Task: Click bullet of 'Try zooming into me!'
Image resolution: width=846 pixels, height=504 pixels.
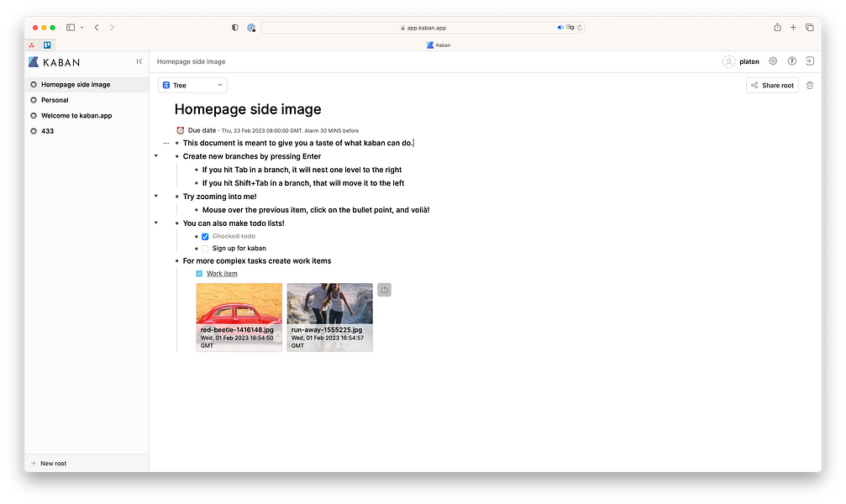Action: click(x=177, y=197)
